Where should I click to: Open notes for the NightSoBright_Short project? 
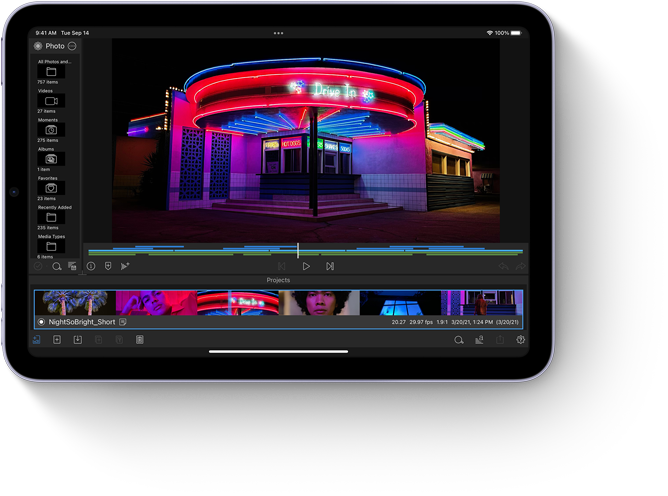(x=123, y=322)
